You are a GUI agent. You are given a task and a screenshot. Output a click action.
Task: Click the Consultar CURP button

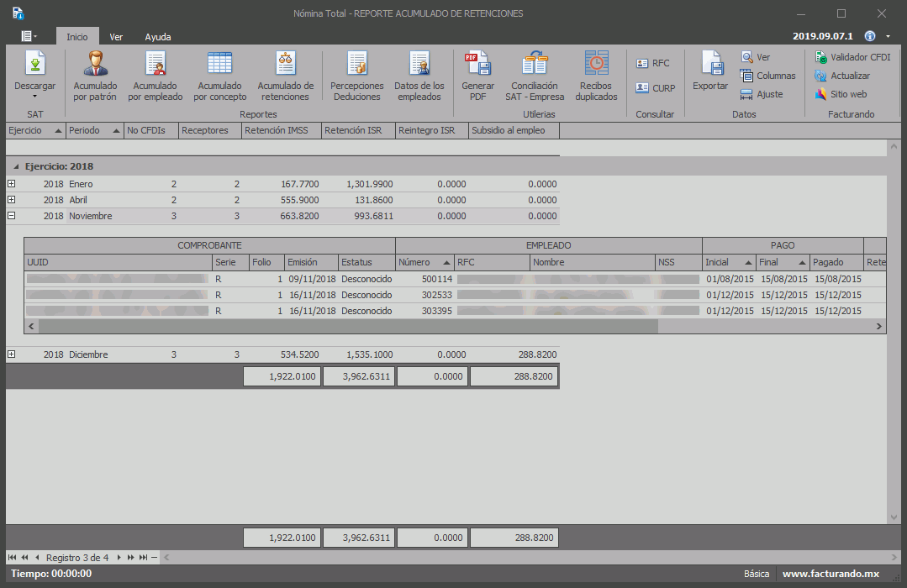656,88
